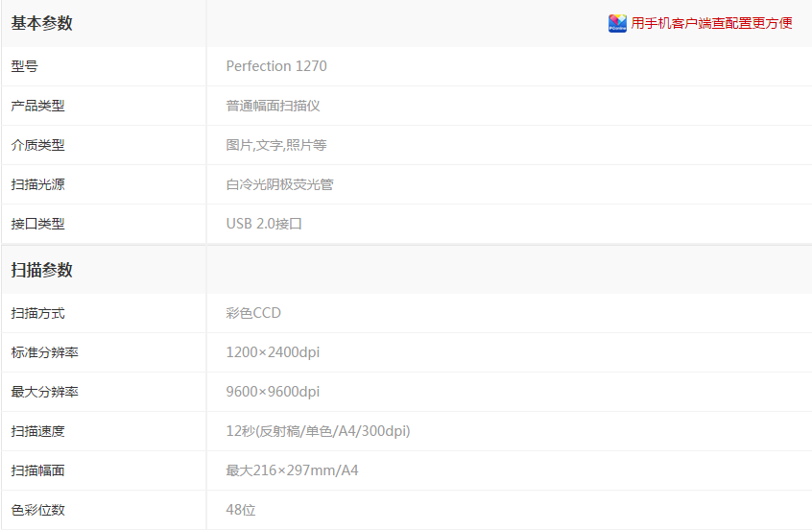Screen dimensions: 812x530
Task: Click the 基本参数 section header
Action: point(42,23)
